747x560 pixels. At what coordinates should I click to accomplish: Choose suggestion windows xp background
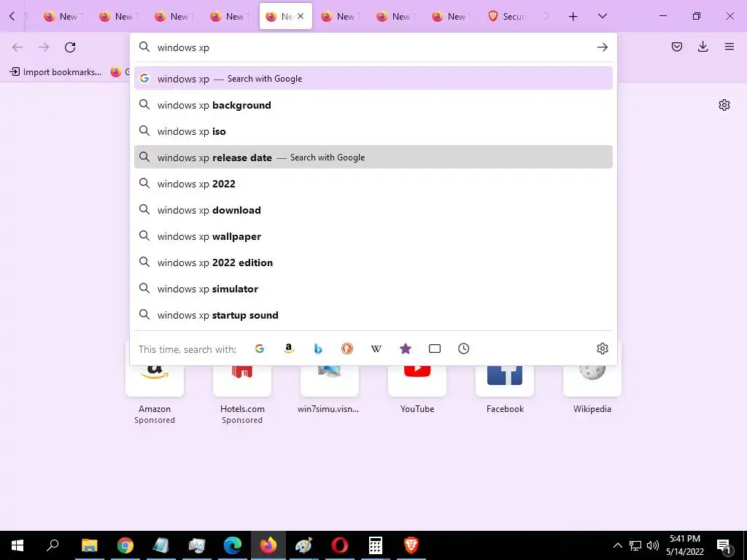(373, 105)
